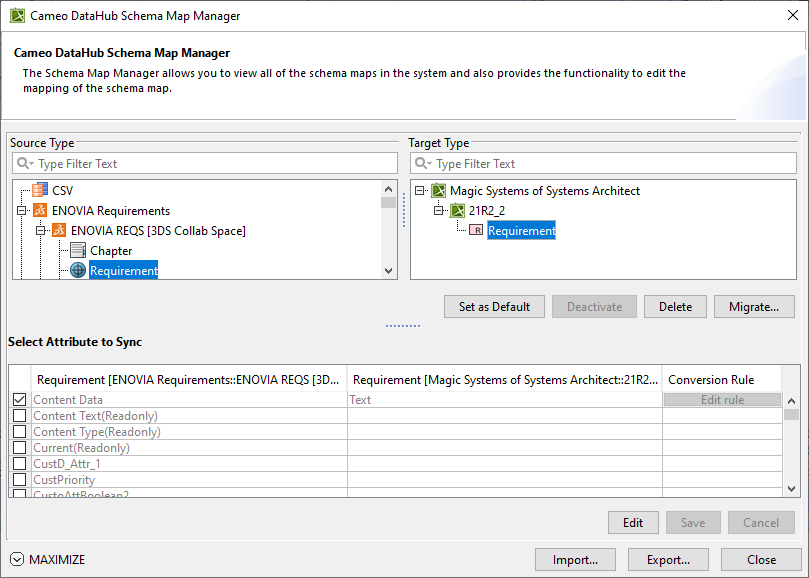Check the CustD_Attr_1 attribute checkbox
The width and height of the screenshot is (809, 578).
pos(19,464)
